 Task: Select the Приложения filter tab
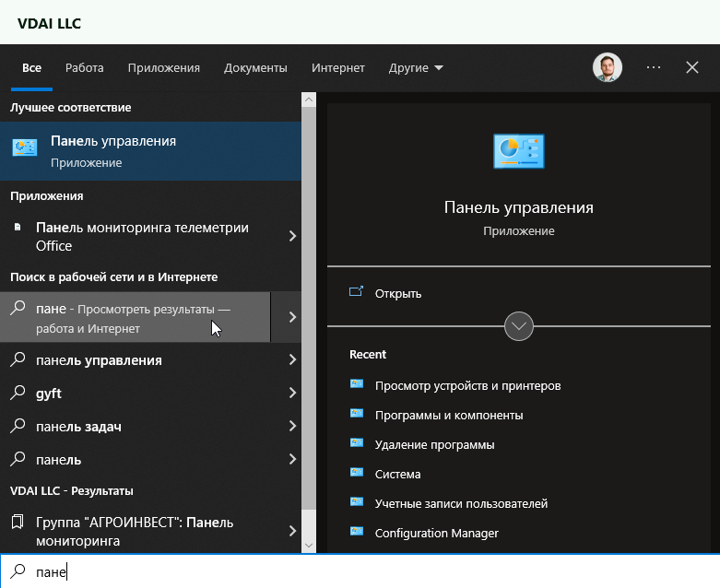[164, 68]
